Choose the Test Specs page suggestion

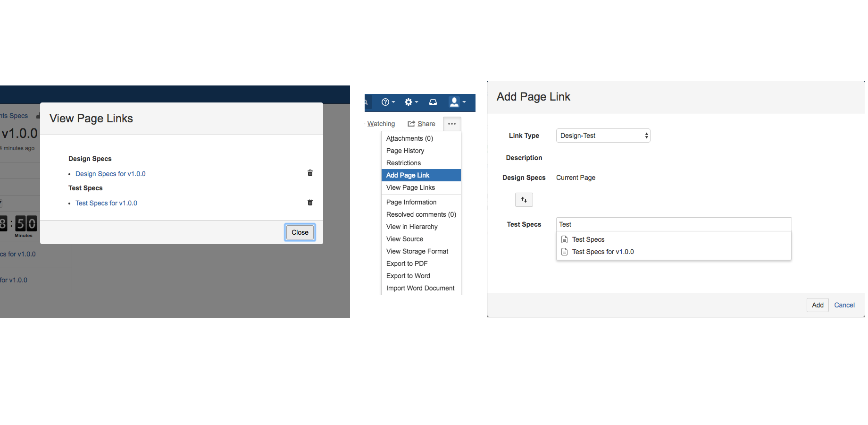674,239
